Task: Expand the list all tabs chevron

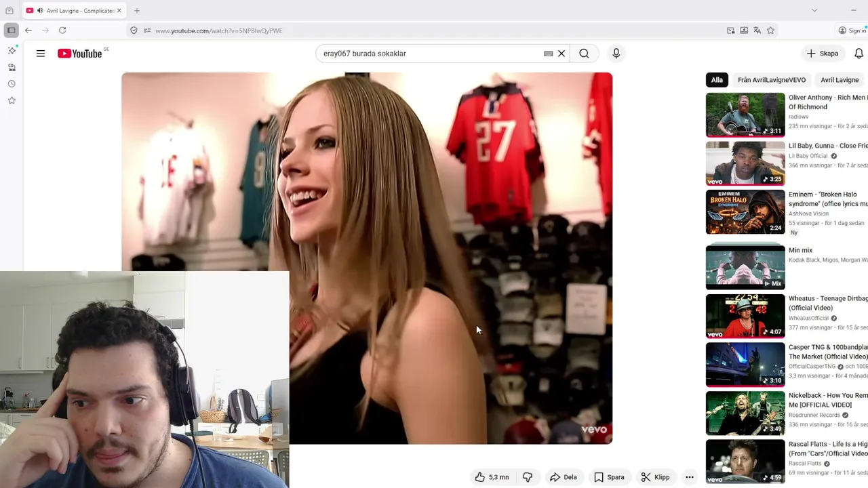Action: [x=814, y=10]
